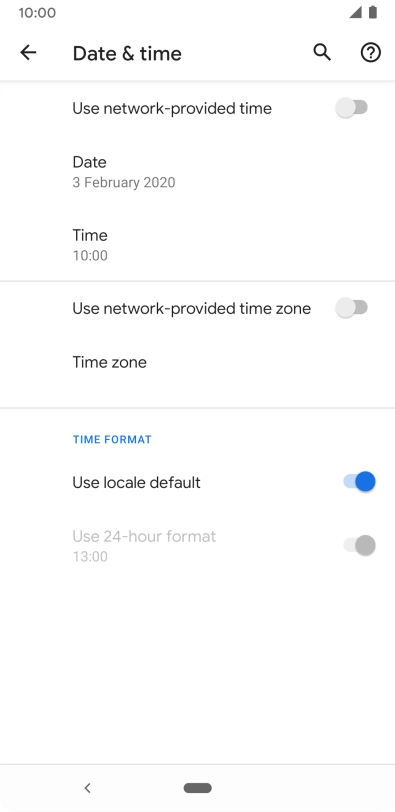Tap the battery status icon
395x812 pixels.
tap(373, 12)
